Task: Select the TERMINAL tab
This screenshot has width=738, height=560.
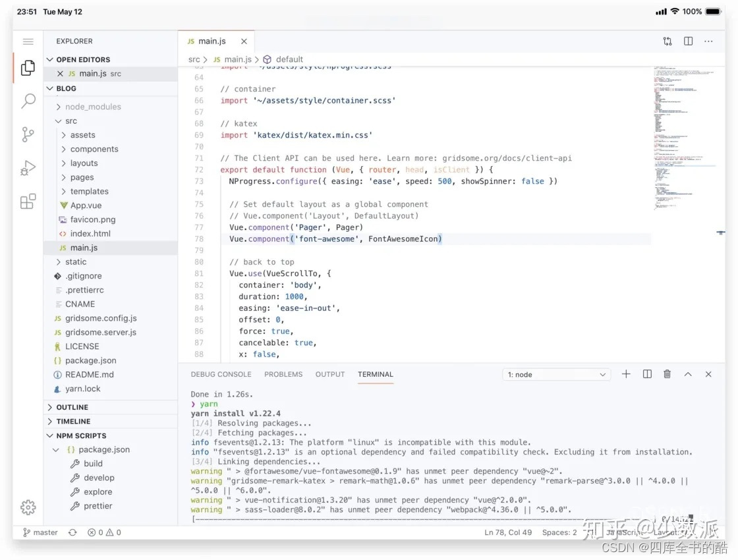Action: [375, 374]
